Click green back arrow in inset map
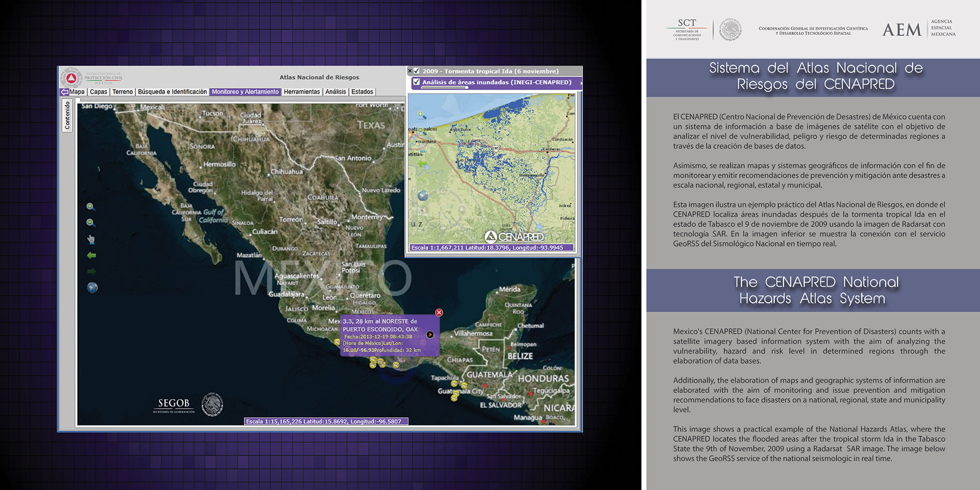The image size is (980, 490). coord(423,163)
